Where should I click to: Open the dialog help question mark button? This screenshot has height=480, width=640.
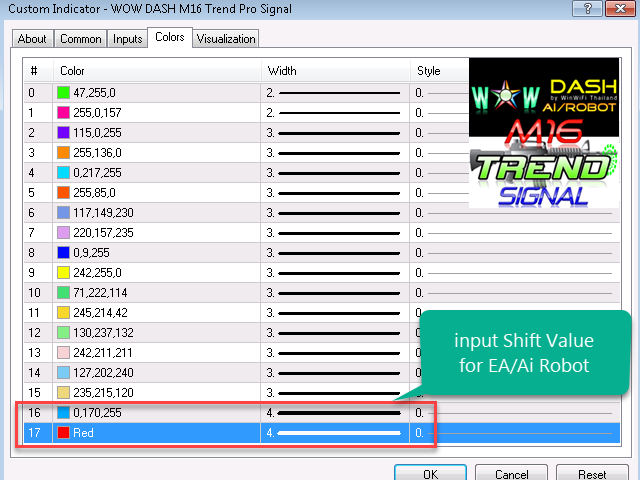coord(587,8)
